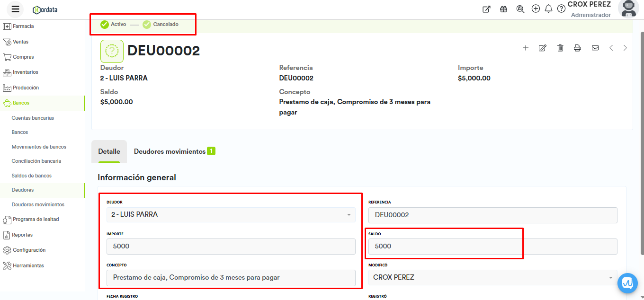This screenshot has width=644, height=300.
Task: Open the help question mark icon
Action: point(561,9)
